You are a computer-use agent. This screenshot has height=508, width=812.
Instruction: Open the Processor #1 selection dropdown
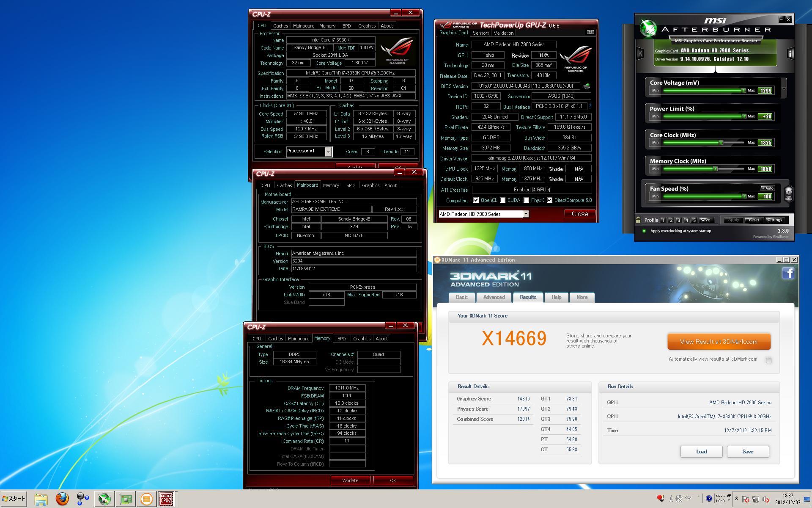[x=328, y=152]
